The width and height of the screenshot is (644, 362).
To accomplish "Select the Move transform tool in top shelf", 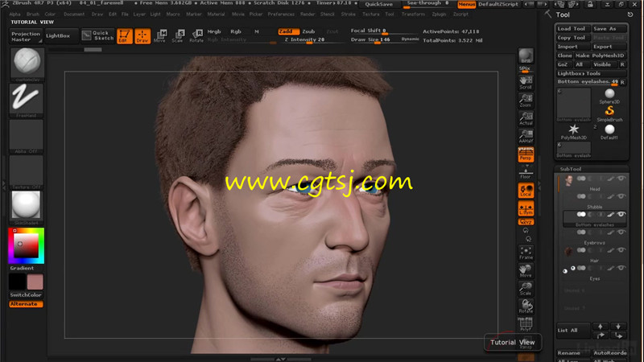I will point(160,36).
